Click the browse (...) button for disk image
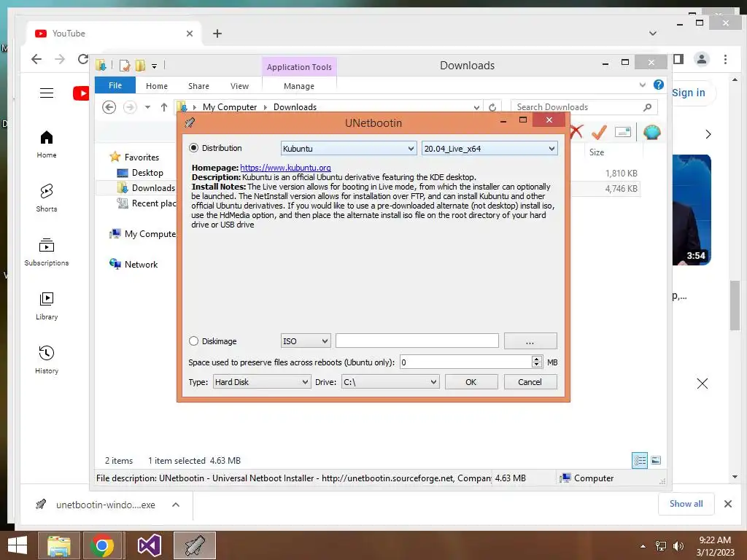This screenshot has height=560, width=747. (530, 341)
